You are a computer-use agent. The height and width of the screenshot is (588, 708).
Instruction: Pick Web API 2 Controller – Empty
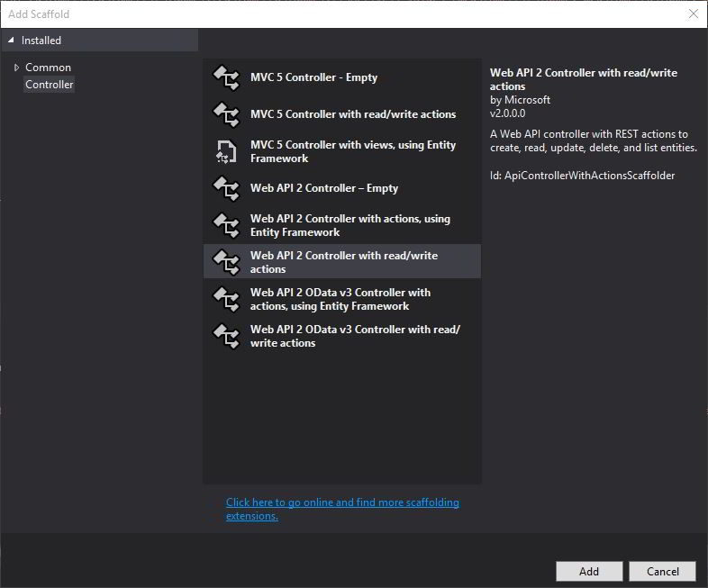click(341, 188)
